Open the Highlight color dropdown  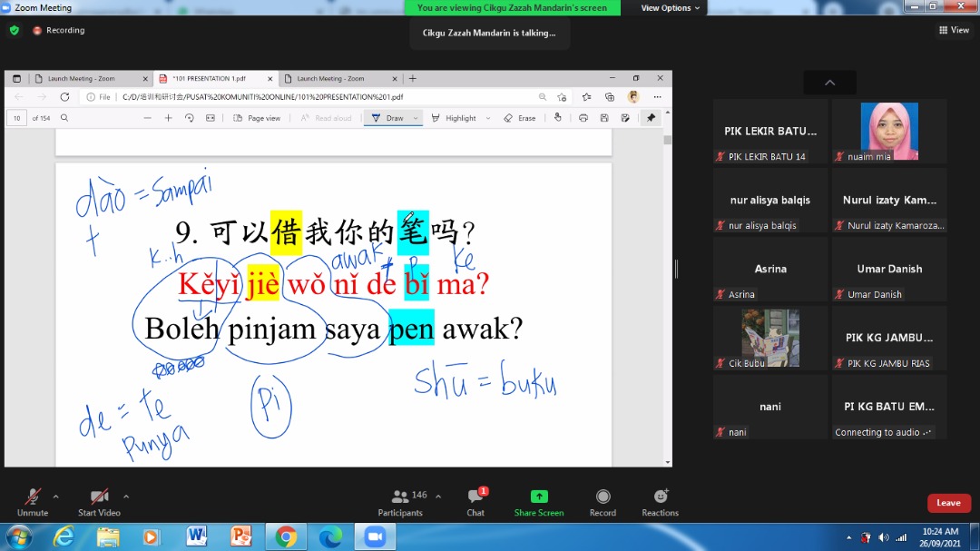(x=488, y=118)
